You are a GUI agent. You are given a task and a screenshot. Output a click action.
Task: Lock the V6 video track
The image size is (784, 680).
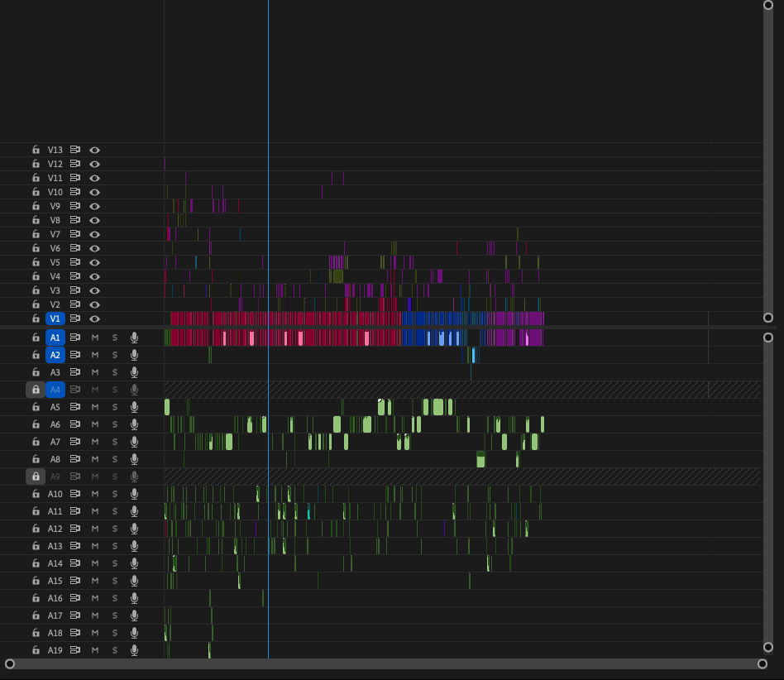[36, 248]
